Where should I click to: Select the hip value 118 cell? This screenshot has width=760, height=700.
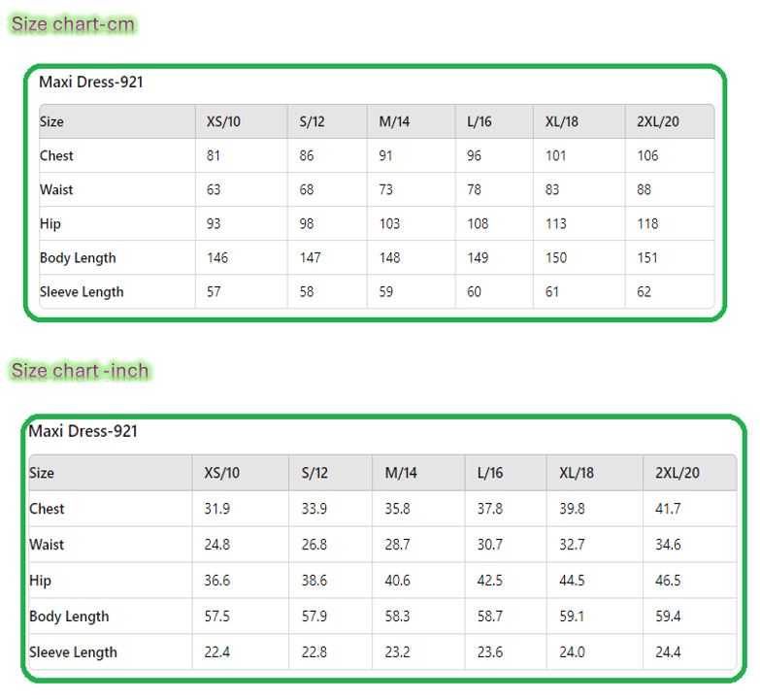[647, 223]
